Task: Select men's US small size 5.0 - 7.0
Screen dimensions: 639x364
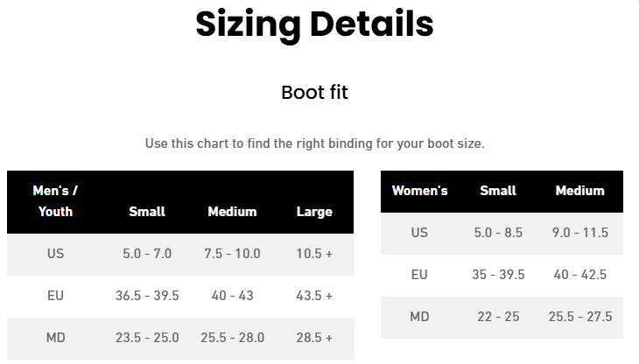Action: [x=147, y=254]
